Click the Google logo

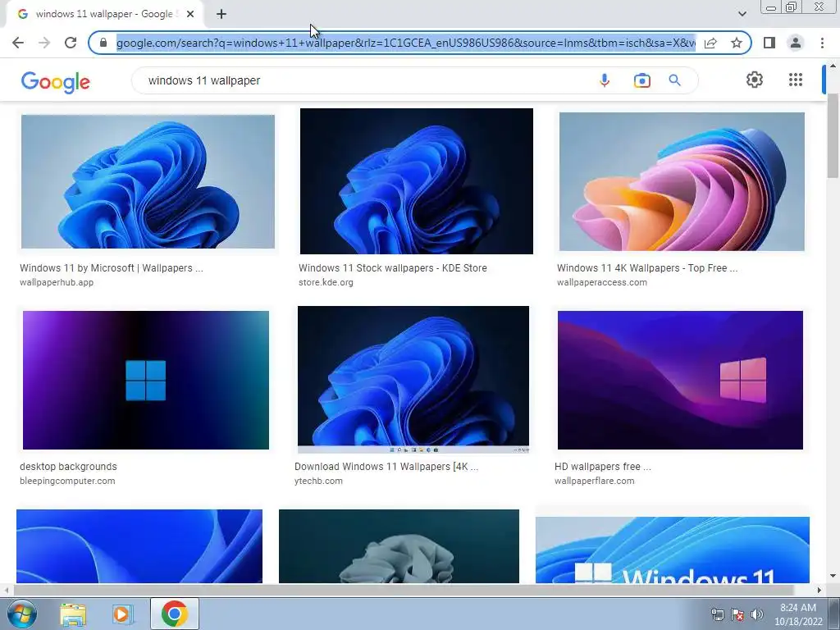pyautogui.click(x=55, y=82)
